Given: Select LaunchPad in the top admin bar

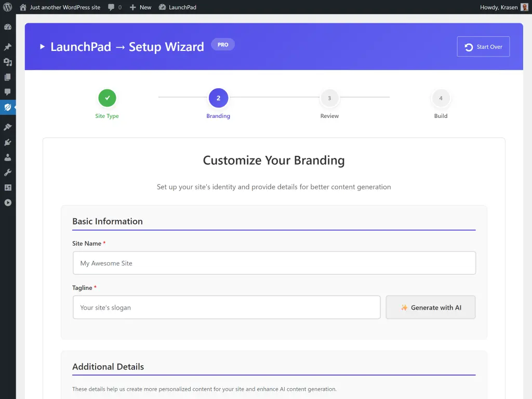Looking at the screenshot, I should click(178, 7).
